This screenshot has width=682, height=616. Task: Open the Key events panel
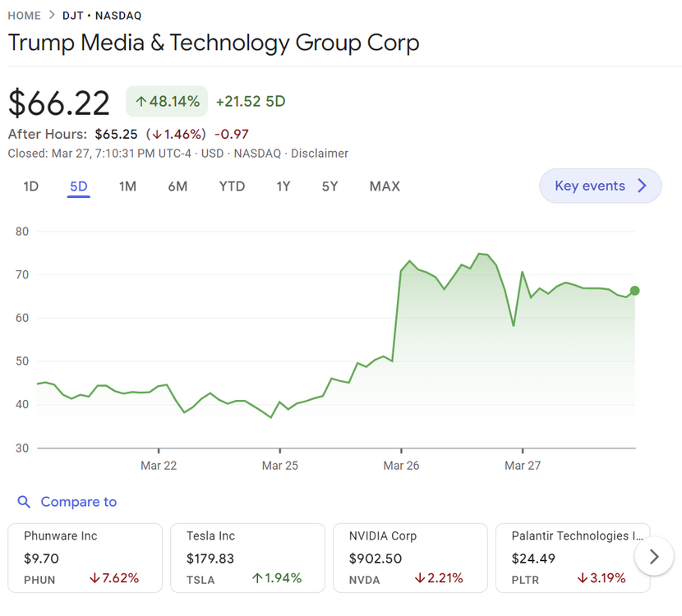(600, 186)
